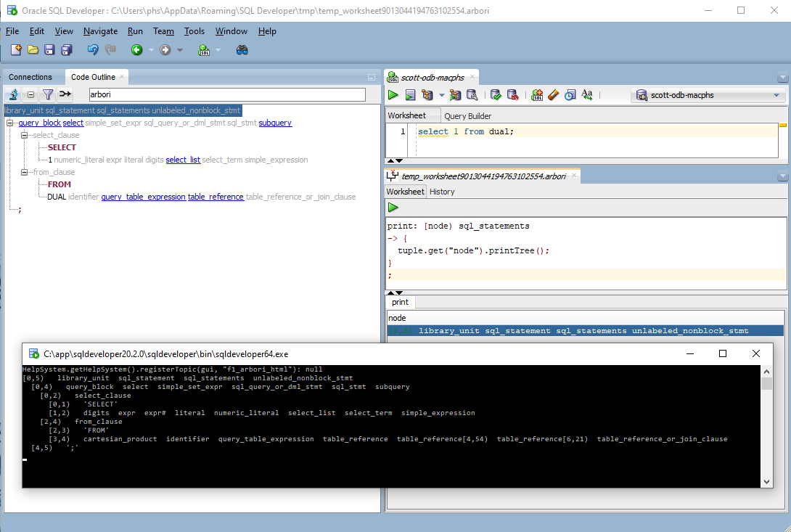The width and height of the screenshot is (791, 532).
Task: Switch to the Connections tab
Action: [x=30, y=77]
